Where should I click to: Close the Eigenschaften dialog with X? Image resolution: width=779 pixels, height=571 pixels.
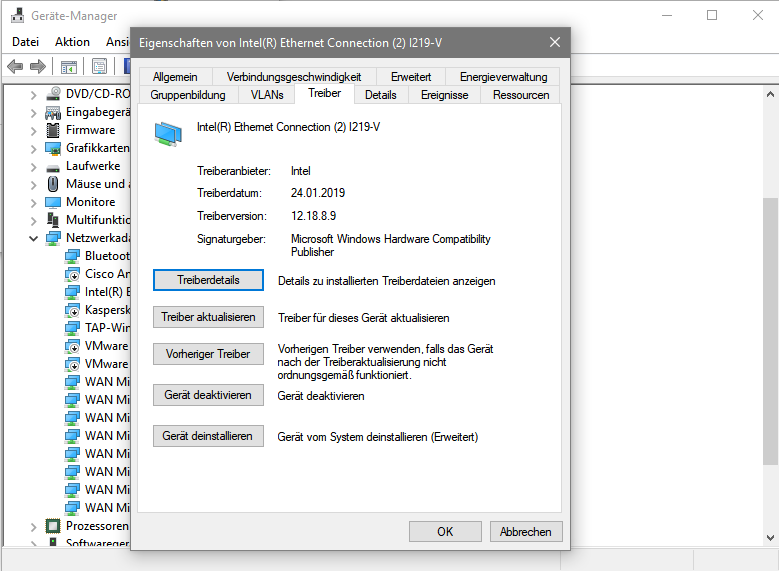tap(554, 43)
